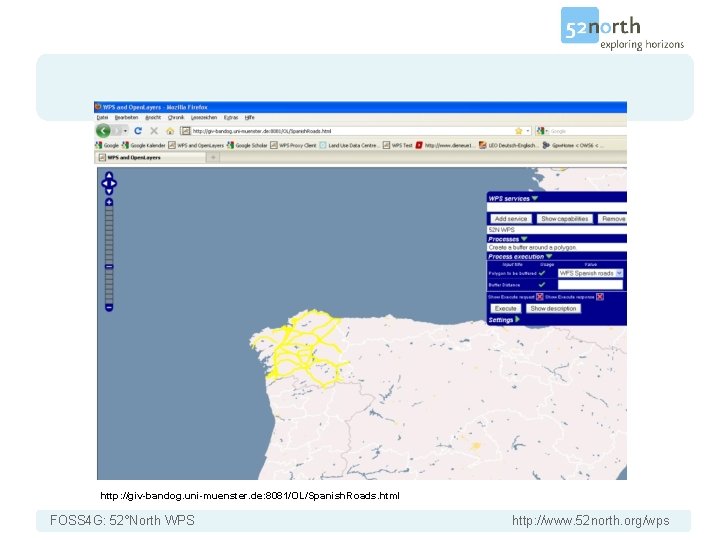Toggle Show Execute response checkbox
Image resolution: width=720 pixels, height=540 pixels.
pyautogui.click(x=600, y=297)
